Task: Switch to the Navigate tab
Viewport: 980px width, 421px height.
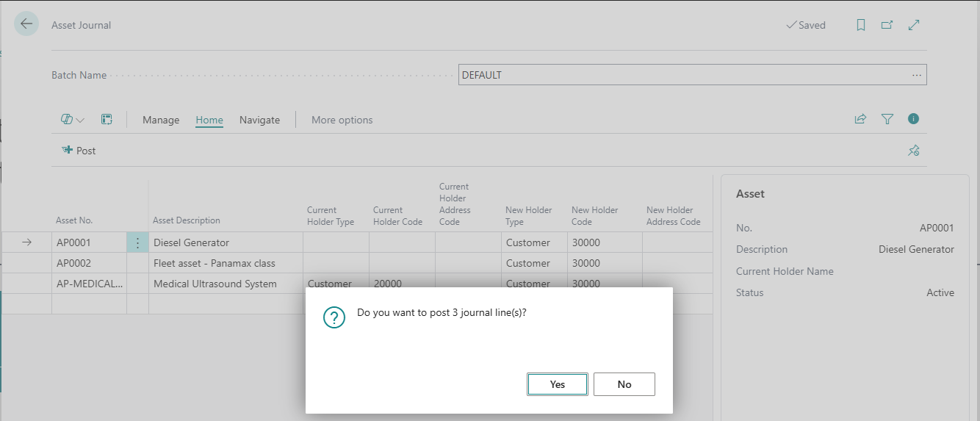Action: [x=259, y=120]
